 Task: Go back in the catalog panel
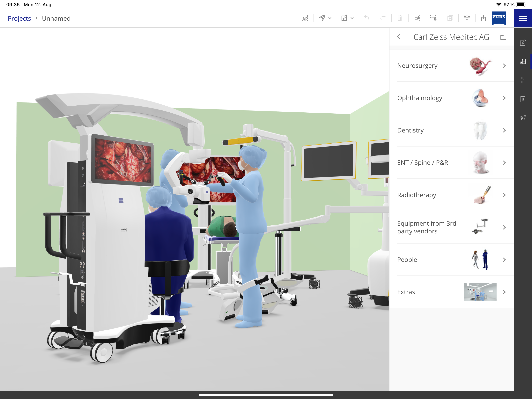tap(399, 37)
